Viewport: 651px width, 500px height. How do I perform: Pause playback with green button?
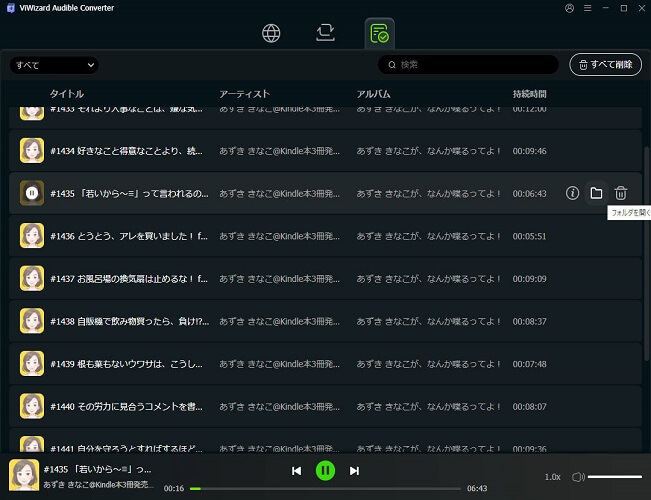(x=326, y=471)
